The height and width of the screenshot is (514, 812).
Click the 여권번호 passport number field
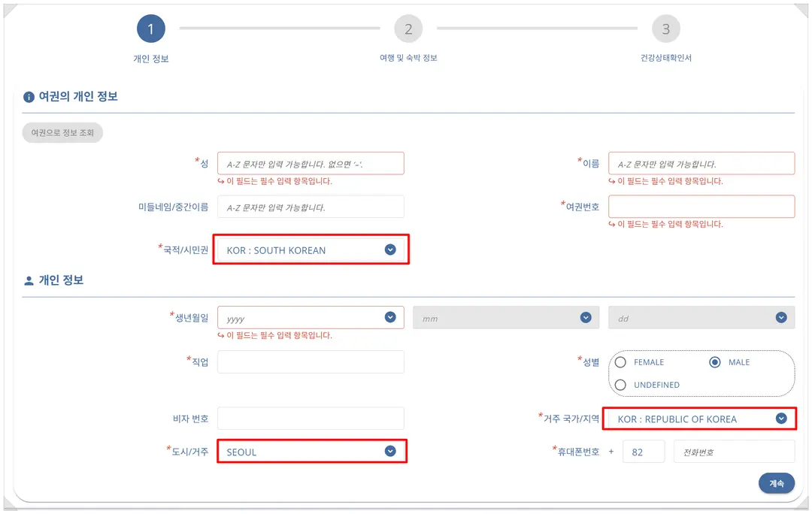[x=701, y=207]
